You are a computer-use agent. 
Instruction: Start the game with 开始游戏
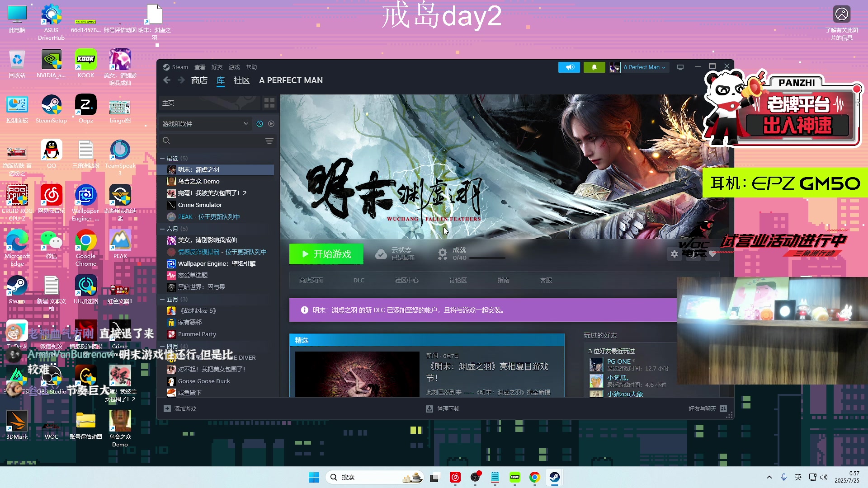pyautogui.click(x=326, y=254)
